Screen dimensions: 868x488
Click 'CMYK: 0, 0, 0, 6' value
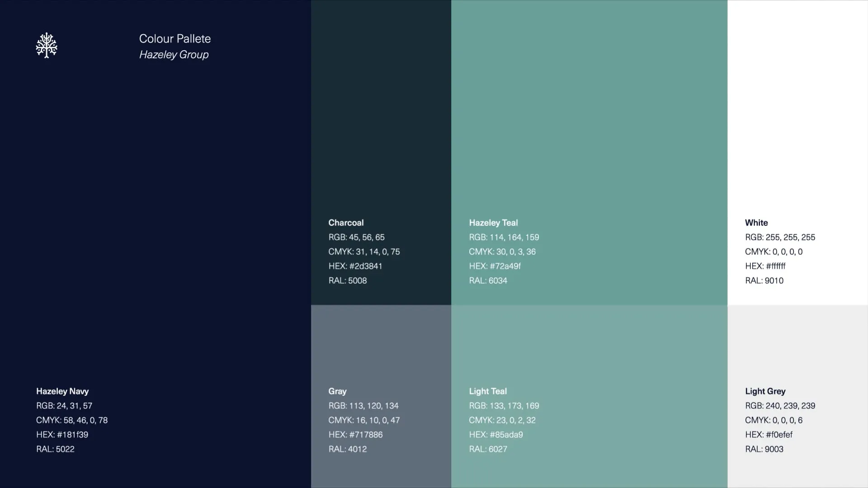tap(774, 420)
